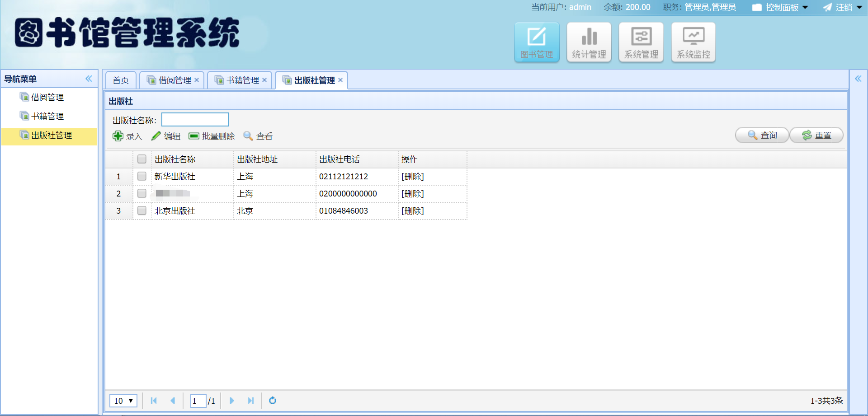Open the 统计管理 module icon
Viewport: 868px width, 416px height.
point(589,42)
